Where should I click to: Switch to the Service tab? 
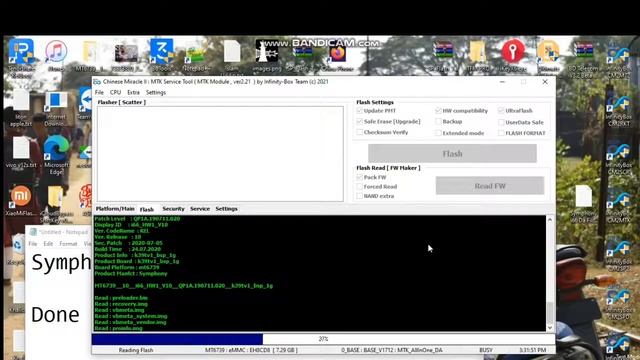pos(200,209)
